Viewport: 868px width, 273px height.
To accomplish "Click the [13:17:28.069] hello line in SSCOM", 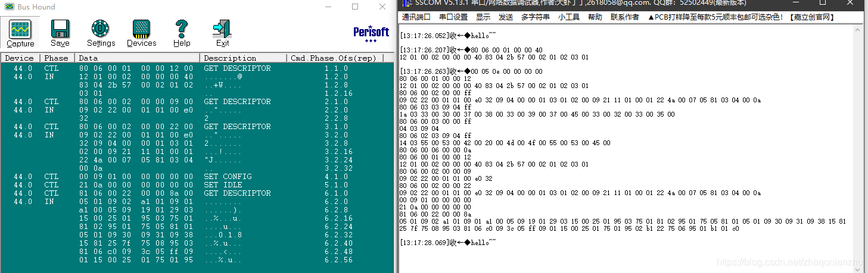I will coord(448,243).
